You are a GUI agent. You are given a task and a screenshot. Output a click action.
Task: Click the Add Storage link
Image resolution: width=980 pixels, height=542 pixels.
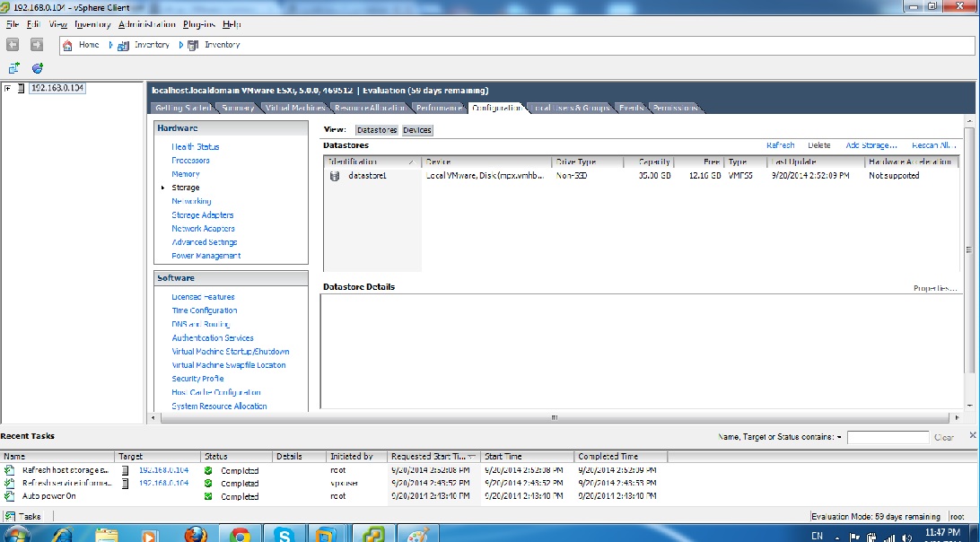[871, 145]
